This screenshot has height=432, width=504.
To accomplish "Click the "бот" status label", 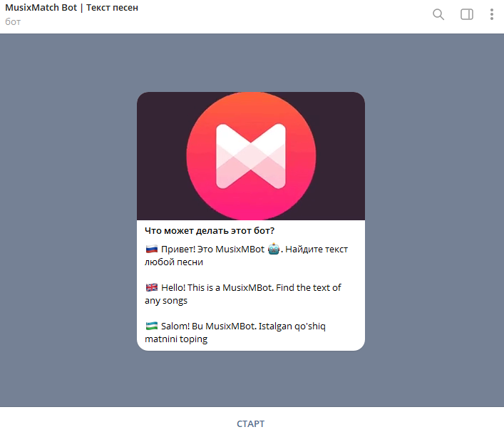I will coord(13,22).
